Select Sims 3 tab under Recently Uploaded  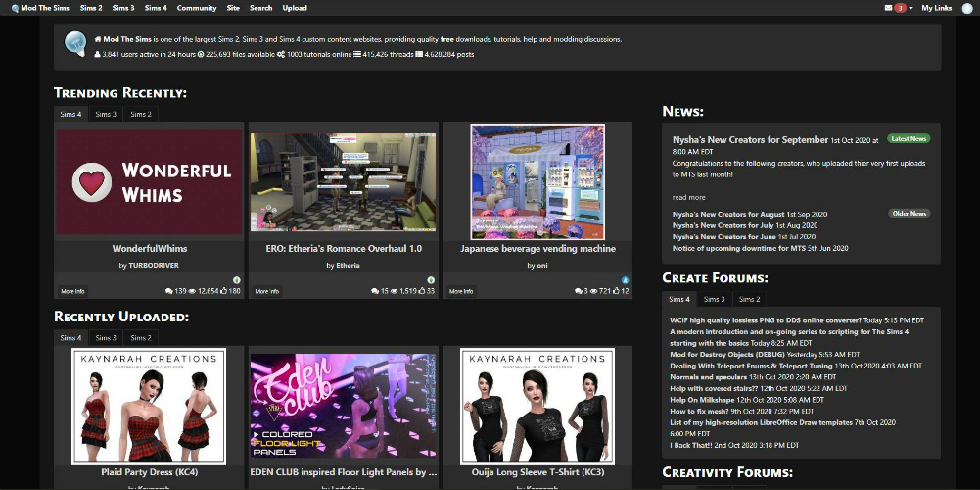pyautogui.click(x=106, y=337)
